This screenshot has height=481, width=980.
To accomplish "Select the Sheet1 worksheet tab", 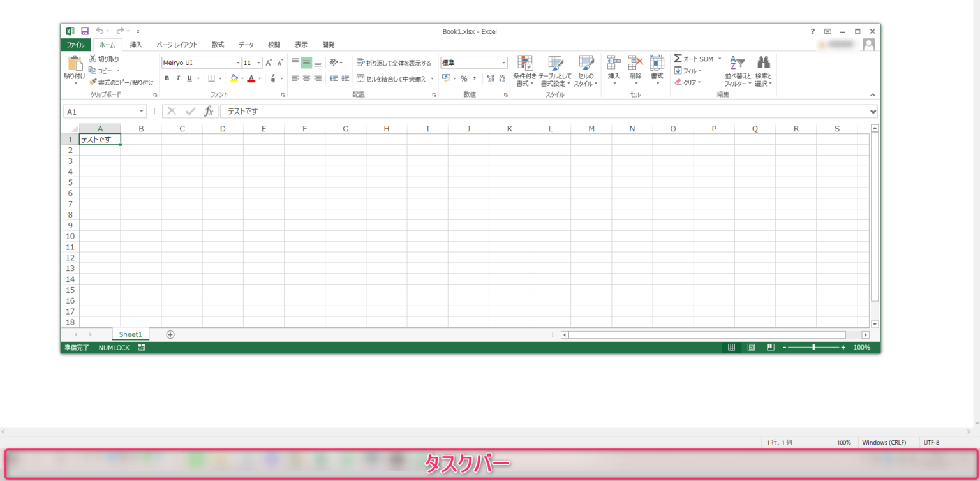I will 130,334.
